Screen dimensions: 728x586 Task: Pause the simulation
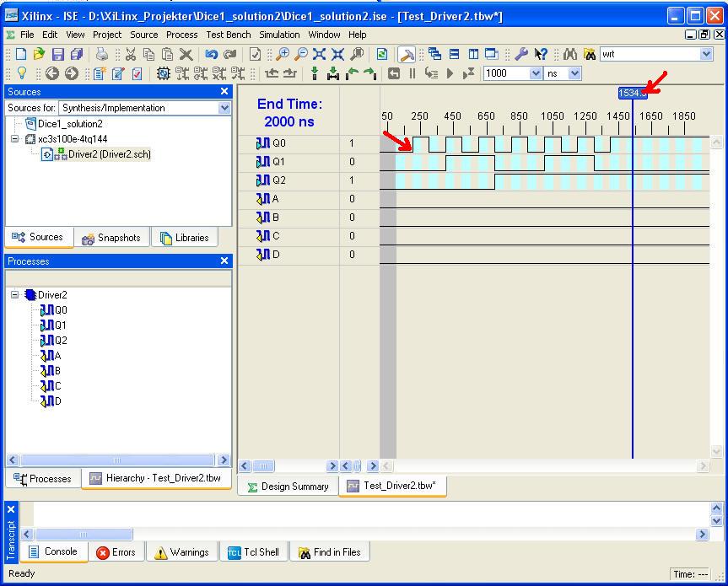tap(412, 73)
